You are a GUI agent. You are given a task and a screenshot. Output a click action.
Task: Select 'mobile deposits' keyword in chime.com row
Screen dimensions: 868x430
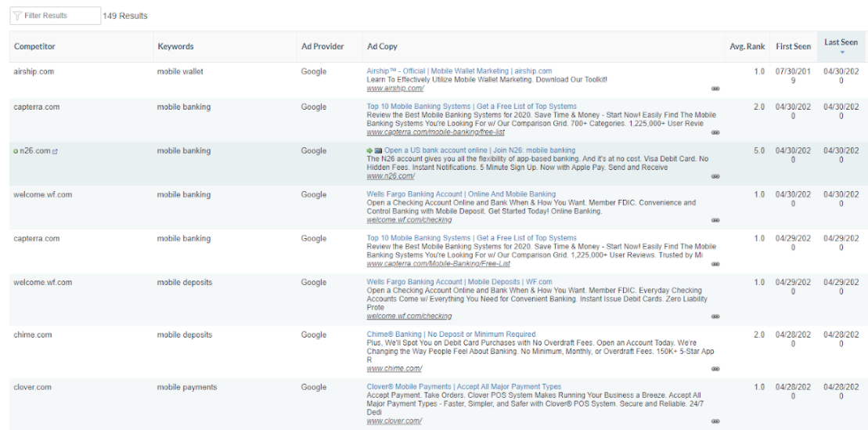pos(185,334)
